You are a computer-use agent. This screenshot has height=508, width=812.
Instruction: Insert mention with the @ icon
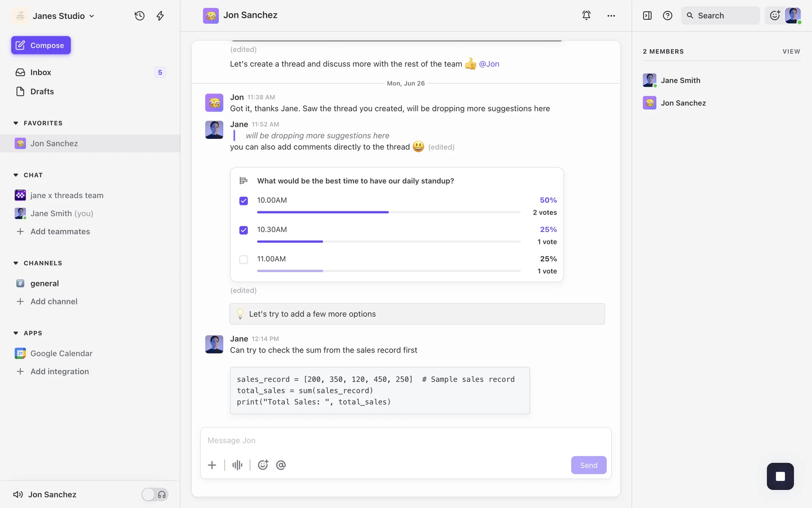[281, 465]
